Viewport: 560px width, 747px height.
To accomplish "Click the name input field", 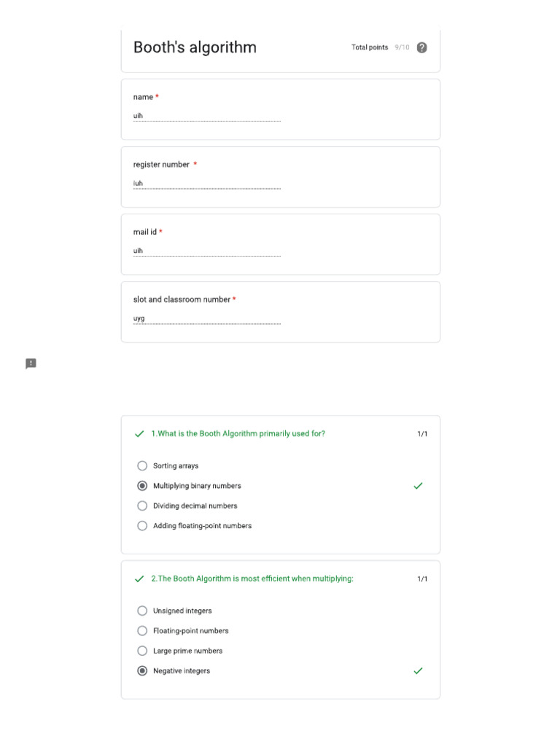I will click(x=206, y=116).
